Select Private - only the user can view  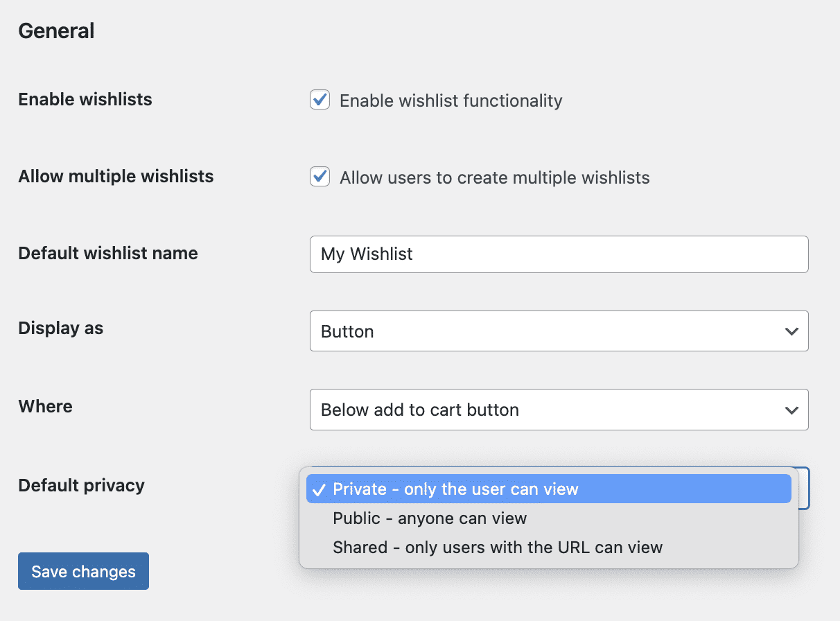[x=548, y=489]
